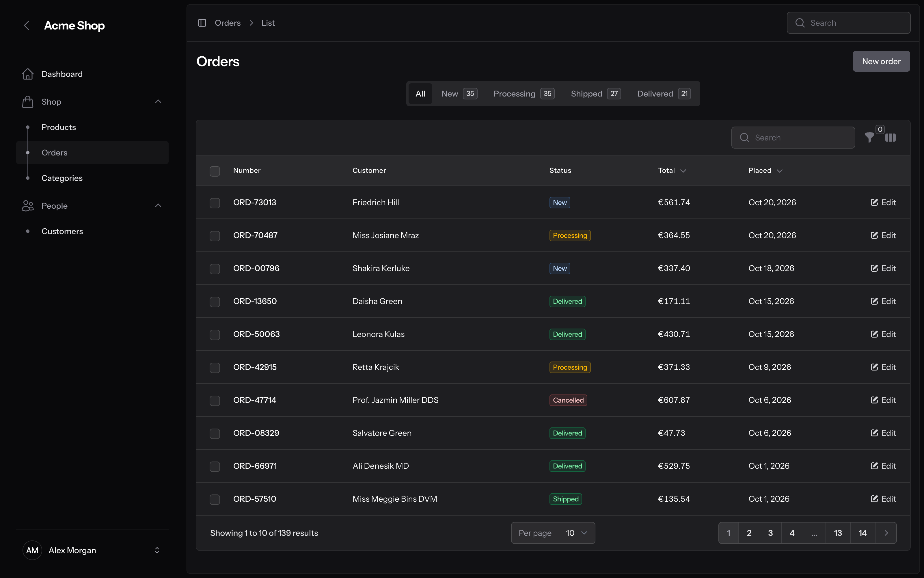Click the table Search input field
This screenshot has width=924, height=578.
pyautogui.click(x=793, y=138)
